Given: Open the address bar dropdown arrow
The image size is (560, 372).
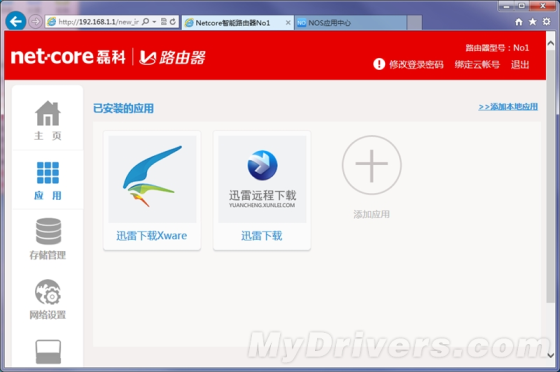Looking at the screenshot, I should point(154,22).
